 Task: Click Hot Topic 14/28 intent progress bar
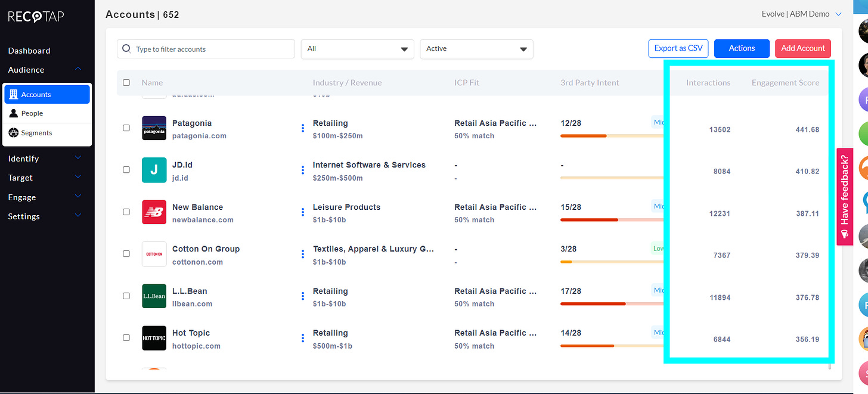[612, 346]
